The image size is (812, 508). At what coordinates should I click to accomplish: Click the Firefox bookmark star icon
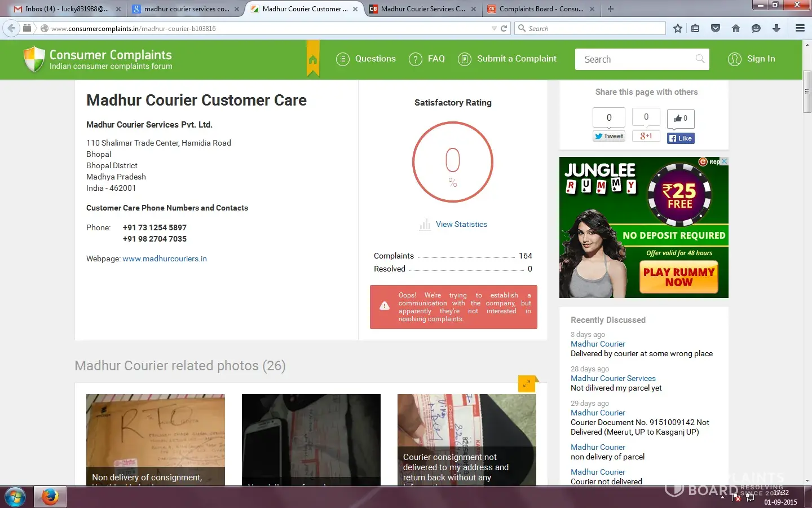click(677, 28)
